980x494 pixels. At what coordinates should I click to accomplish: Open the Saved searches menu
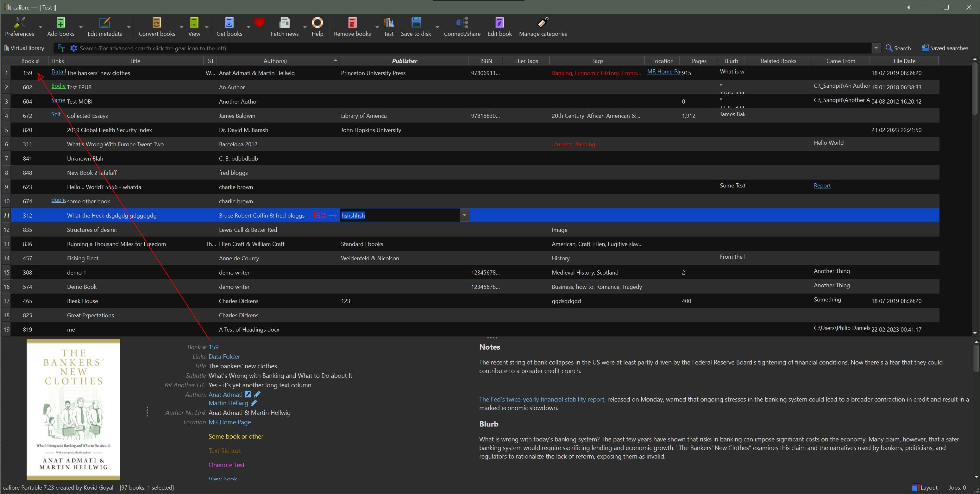(x=945, y=48)
